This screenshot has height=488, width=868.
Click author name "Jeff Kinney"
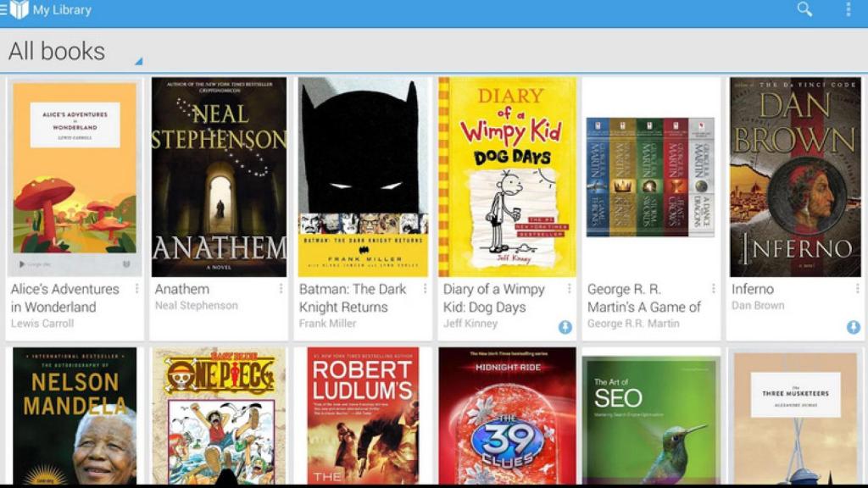470,323
